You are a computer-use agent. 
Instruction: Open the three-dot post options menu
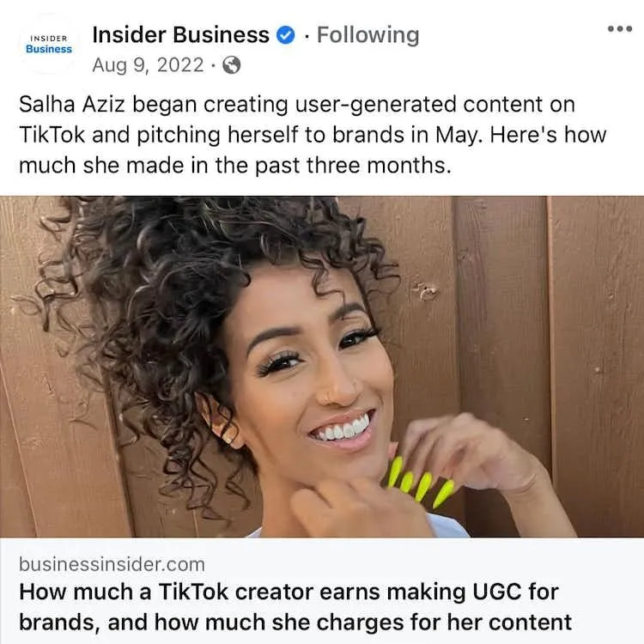tap(620, 28)
